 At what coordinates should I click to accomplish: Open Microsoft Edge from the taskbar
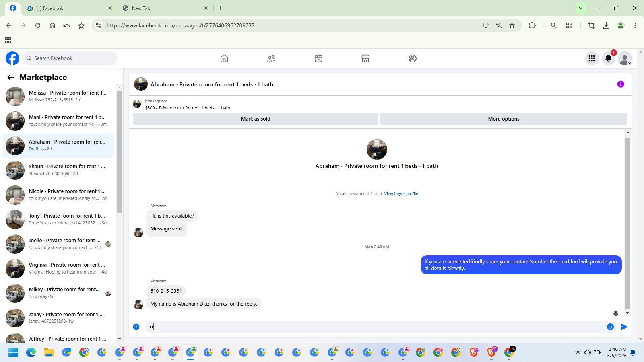(x=31, y=353)
